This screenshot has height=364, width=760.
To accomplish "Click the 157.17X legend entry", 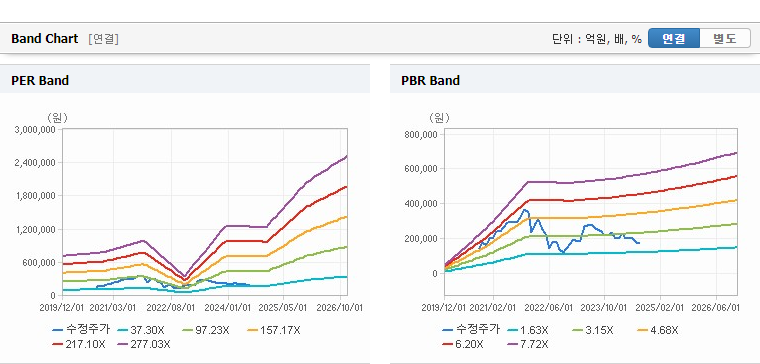I will [x=273, y=331].
